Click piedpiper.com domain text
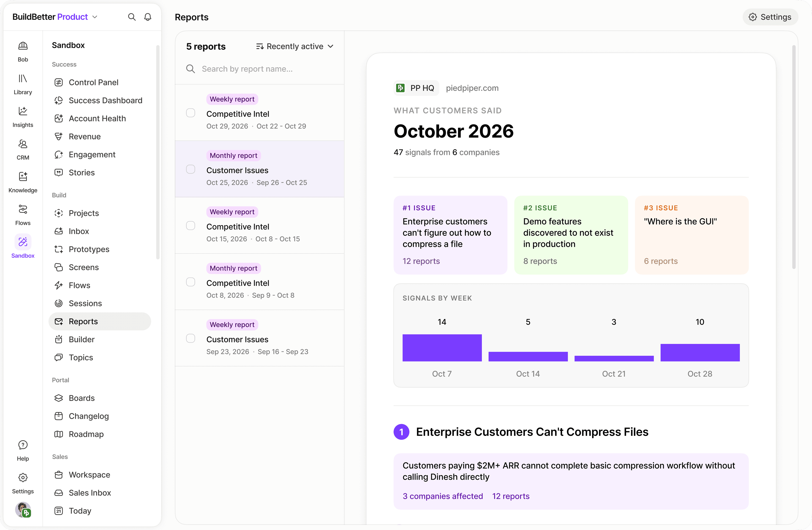 click(x=472, y=88)
